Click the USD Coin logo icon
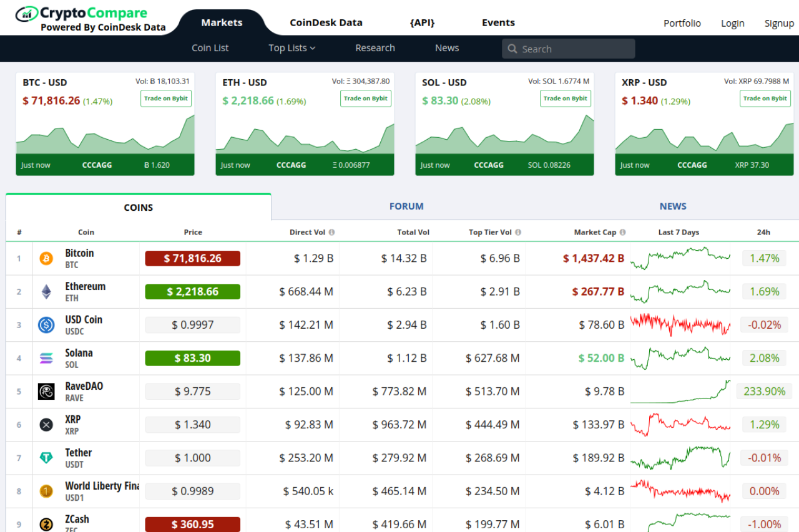Image resolution: width=799 pixels, height=532 pixels. pyautogui.click(x=46, y=325)
